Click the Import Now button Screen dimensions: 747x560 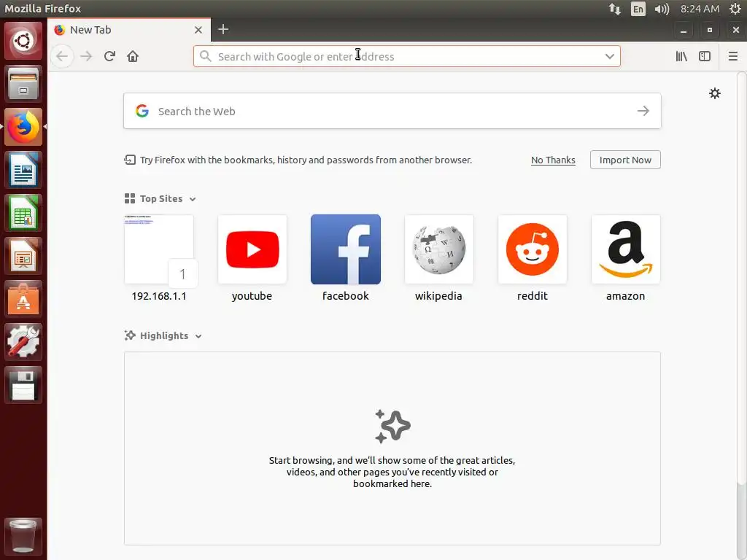(625, 160)
